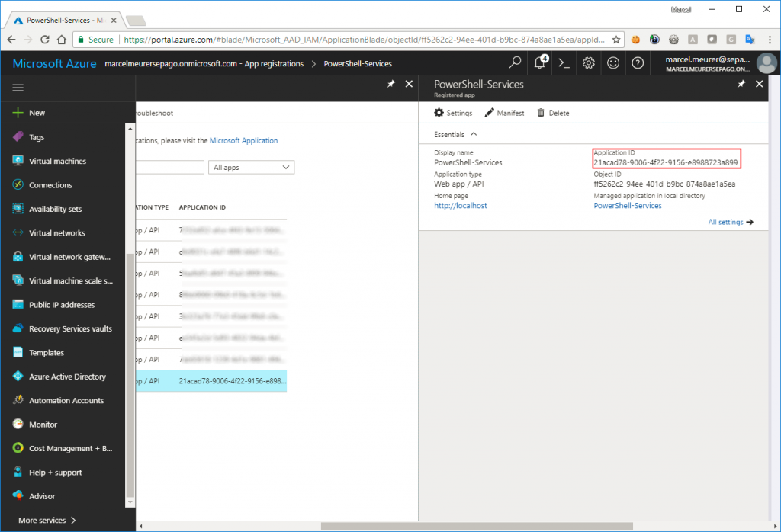
Task: Click the browser address bar
Action: (x=349, y=40)
